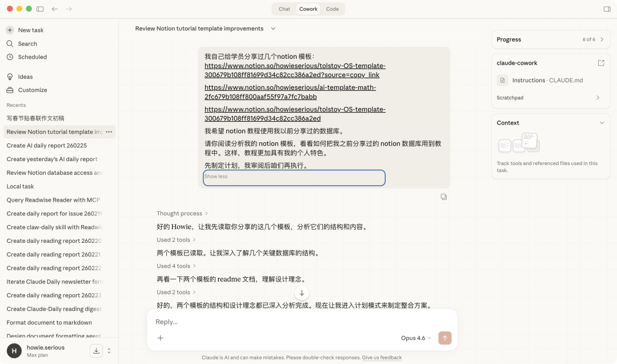Viewport: 617px width, 364px height.
Task: Toggle the left sidebar panel icon
Action: 40,9
